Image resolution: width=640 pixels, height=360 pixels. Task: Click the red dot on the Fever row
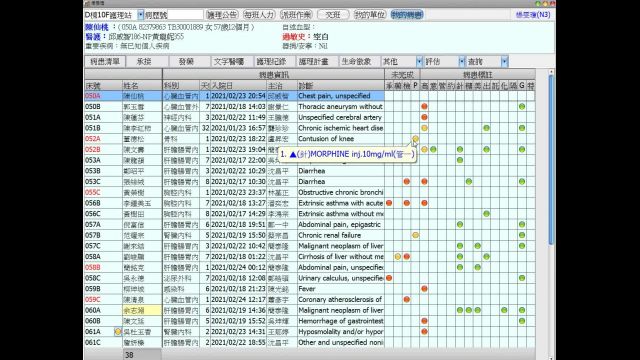click(424, 289)
